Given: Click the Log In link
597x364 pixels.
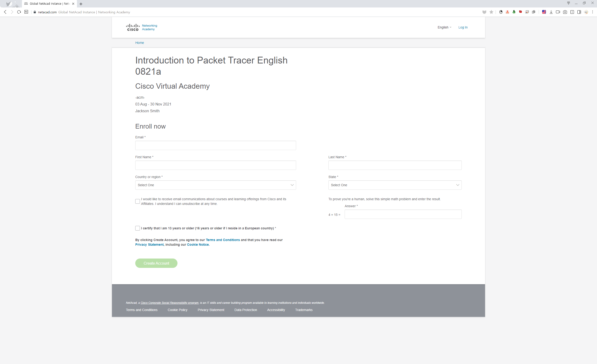Looking at the screenshot, I should [x=463, y=27].
